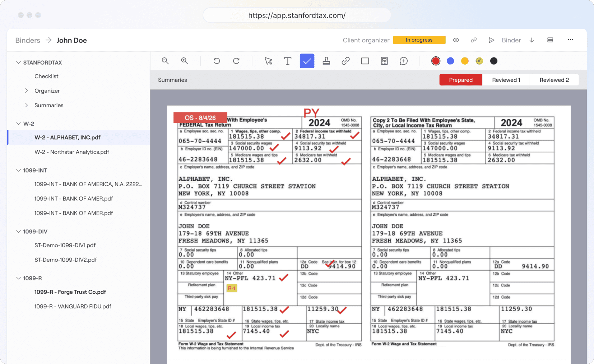Open W-2 - Northstar Analytics.pdf
The width and height of the screenshot is (594, 364).
[72, 152]
